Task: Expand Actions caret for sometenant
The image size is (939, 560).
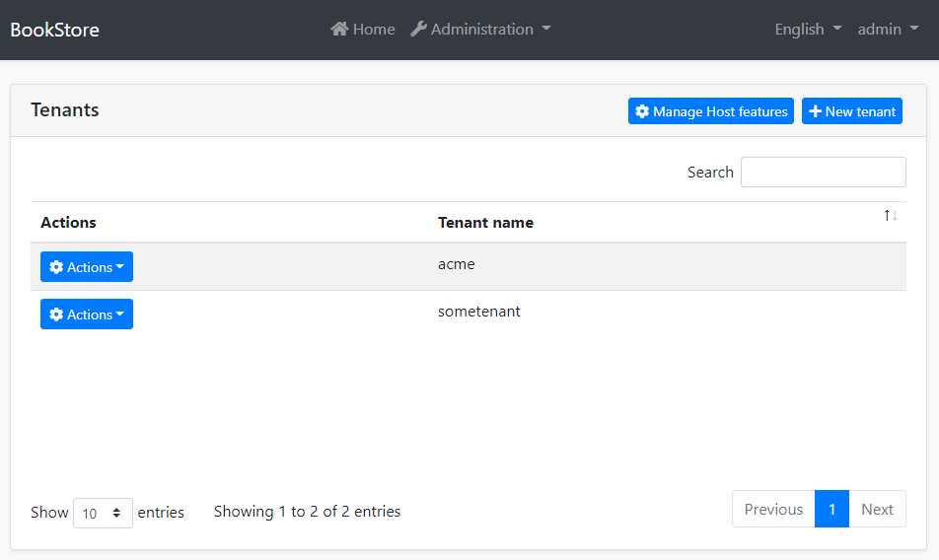Action: (x=120, y=315)
